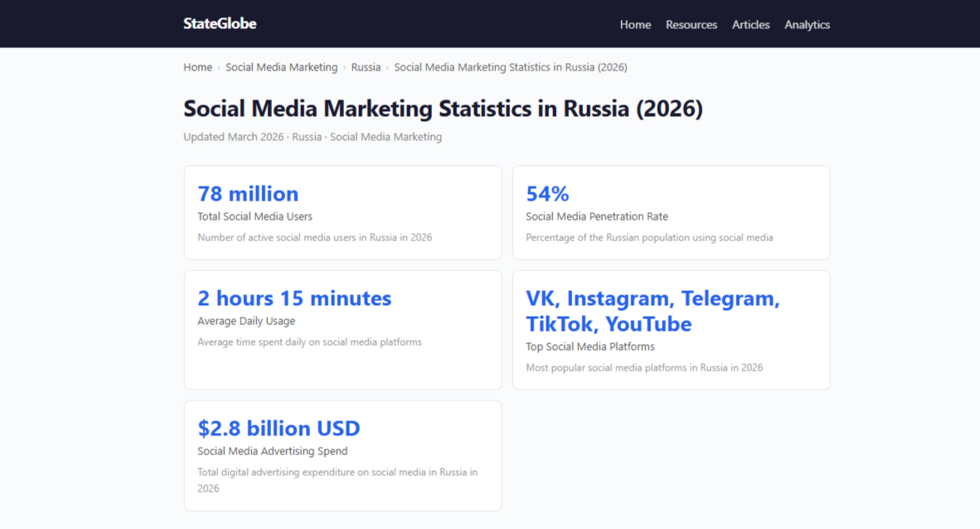The width and height of the screenshot is (980, 529).
Task: Select the current page breadcrumb entry
Action: [511, 67]
